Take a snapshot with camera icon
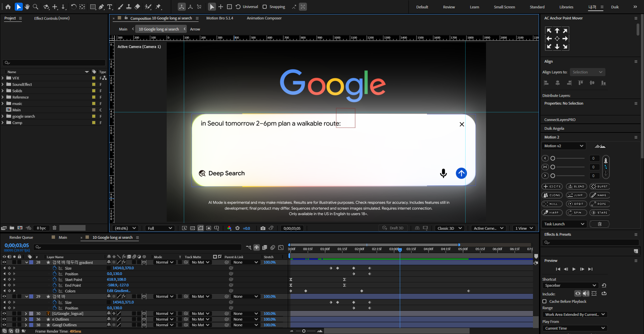Viewport: 644px width, 334px height. pyautogui.click(x=263, y=228)
